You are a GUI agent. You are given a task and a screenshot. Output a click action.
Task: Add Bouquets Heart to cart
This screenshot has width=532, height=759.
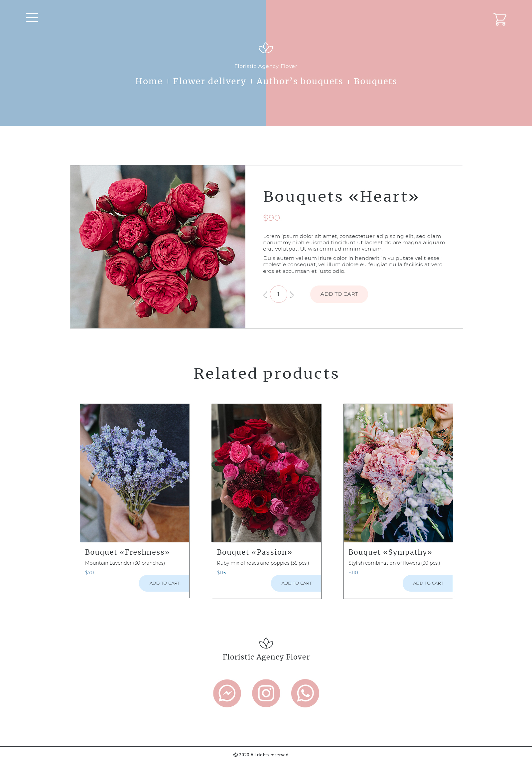click(x=339, y=294)
